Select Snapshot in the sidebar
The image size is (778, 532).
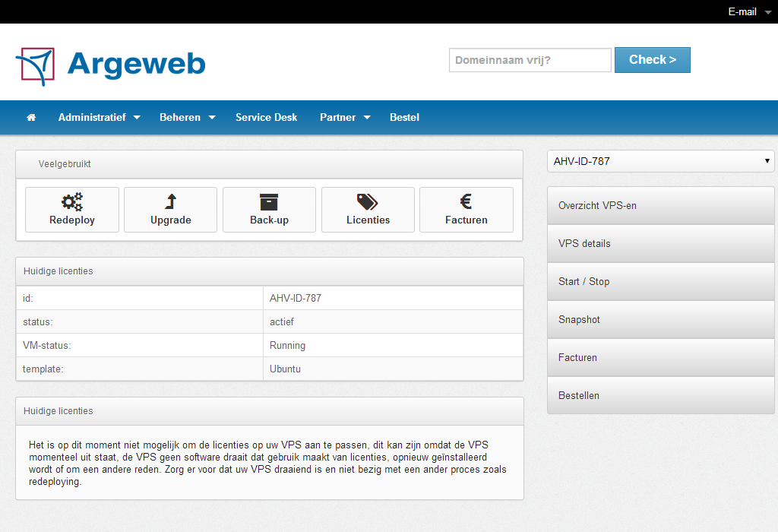coord(660,320)
